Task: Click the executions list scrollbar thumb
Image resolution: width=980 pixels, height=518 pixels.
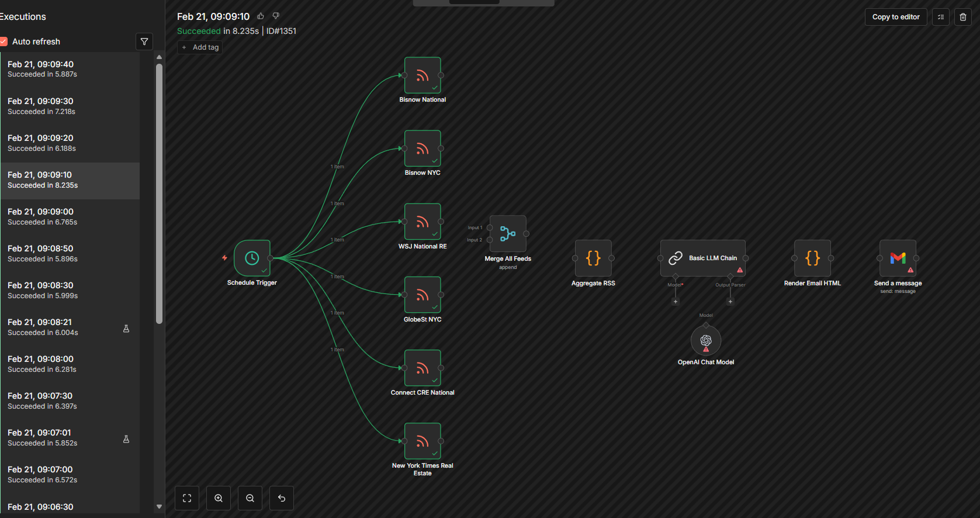Action: [x=159, y=194]
